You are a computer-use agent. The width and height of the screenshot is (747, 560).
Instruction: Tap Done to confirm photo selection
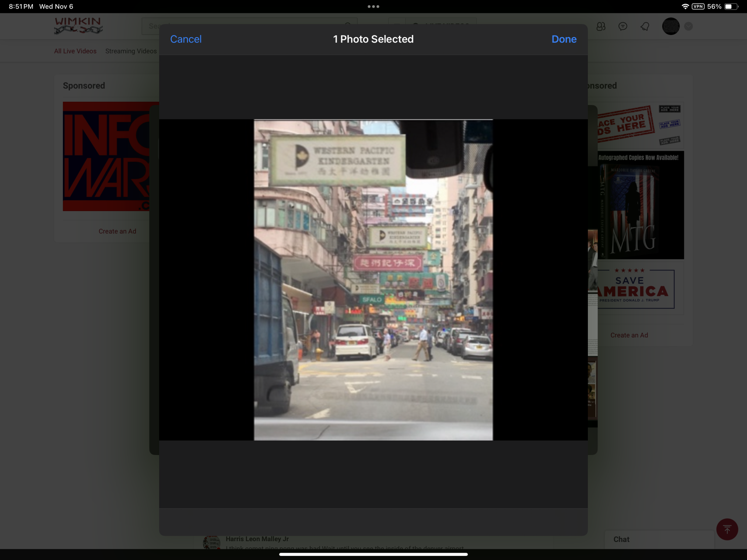click(x=564, y=39)
